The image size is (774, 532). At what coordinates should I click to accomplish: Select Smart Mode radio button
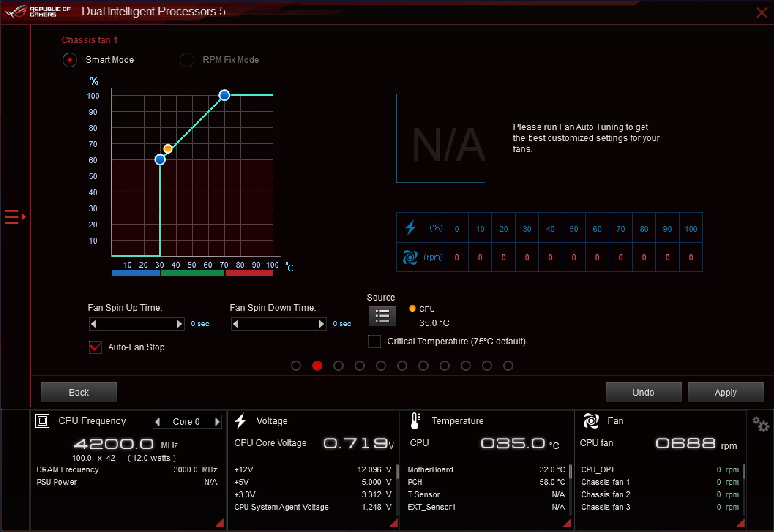pyautogui.click(x=70, y=60)
